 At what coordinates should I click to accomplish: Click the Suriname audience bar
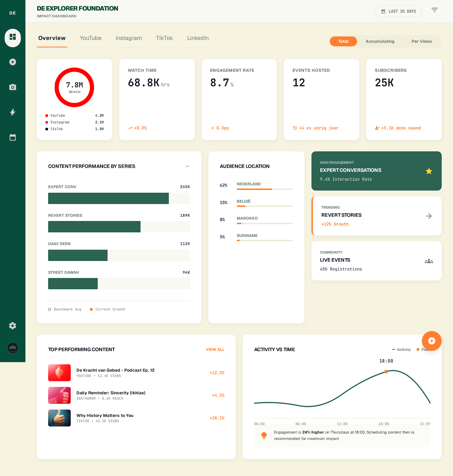tap(265, 240)
